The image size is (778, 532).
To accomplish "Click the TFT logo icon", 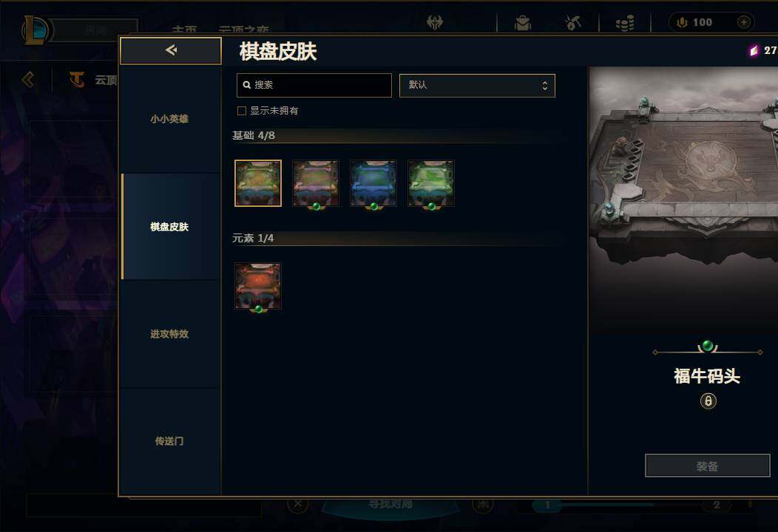I will [77, 79].
